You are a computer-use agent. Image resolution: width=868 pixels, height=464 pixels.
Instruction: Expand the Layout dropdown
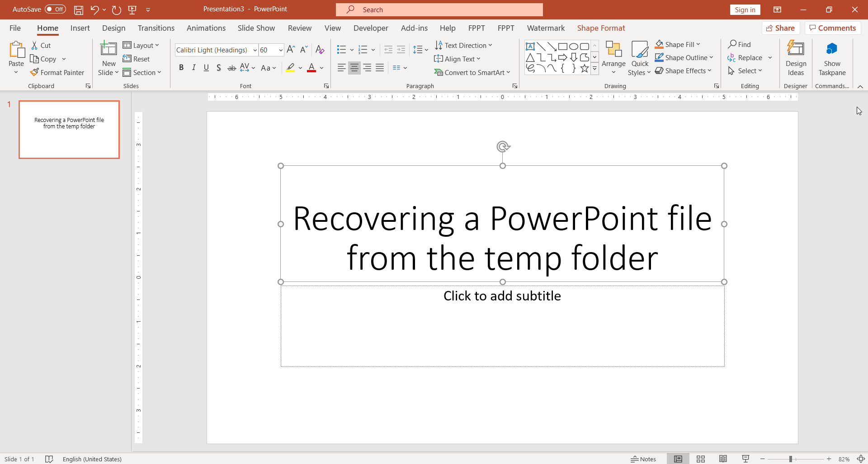coord(141,45)
